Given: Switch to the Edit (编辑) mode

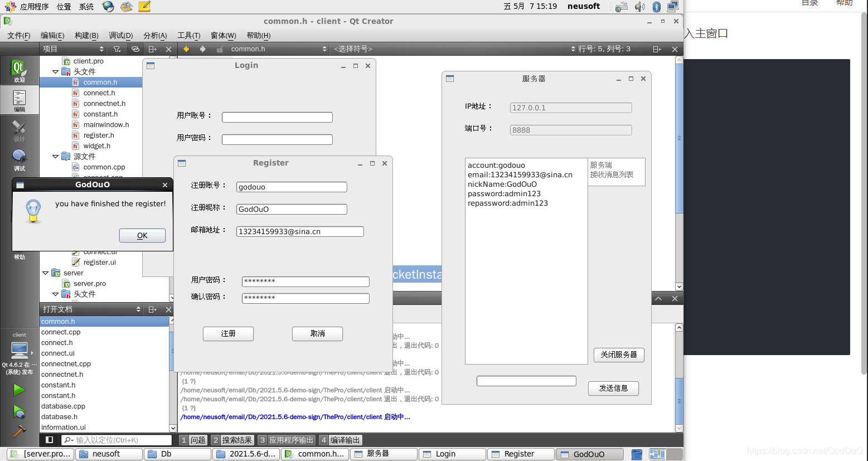Looking at the screenshot, I should [x=19, y=100].
